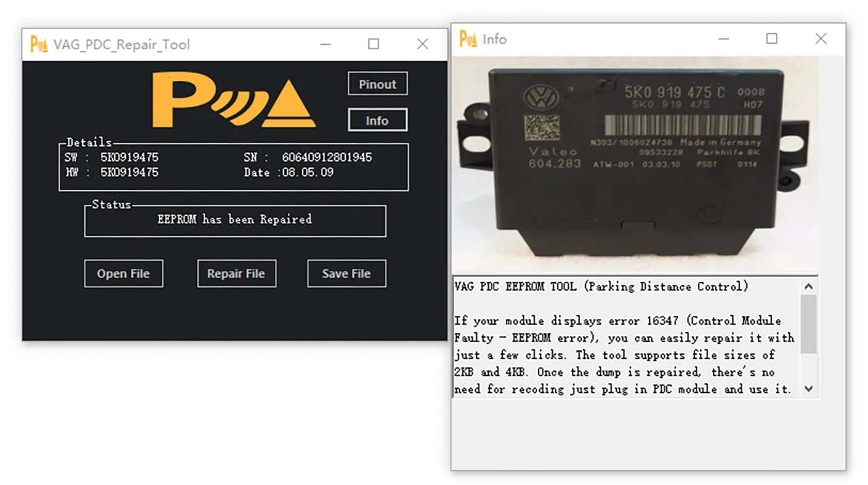The height and width of the screenshot is (485, 868).
Task: Click the Repair File button
Action: pyautogui.click(x=236, y=273)
